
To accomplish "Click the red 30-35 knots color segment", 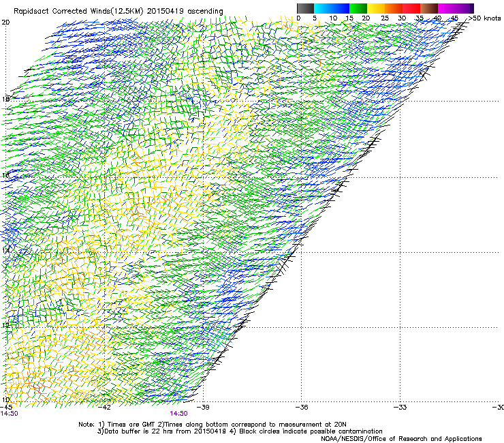I will [411, 8].
